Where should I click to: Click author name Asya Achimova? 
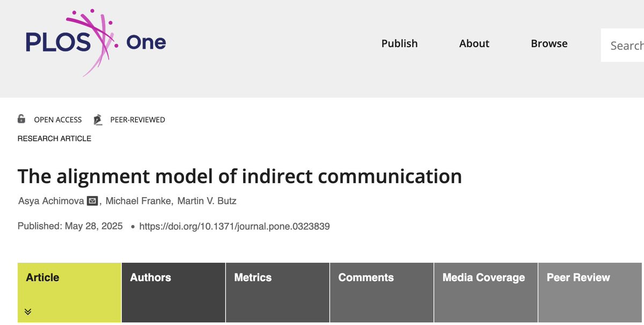(x=51, y=201)
